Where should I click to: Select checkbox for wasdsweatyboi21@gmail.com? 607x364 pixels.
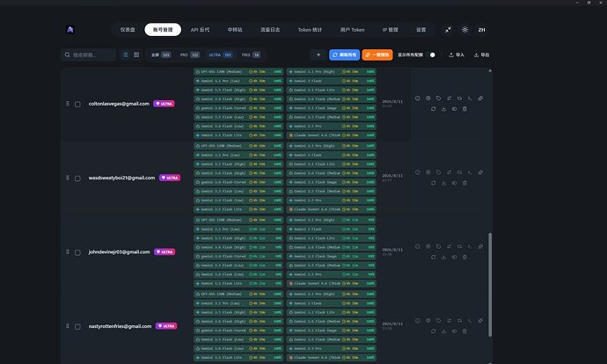[x=77, y=178]
